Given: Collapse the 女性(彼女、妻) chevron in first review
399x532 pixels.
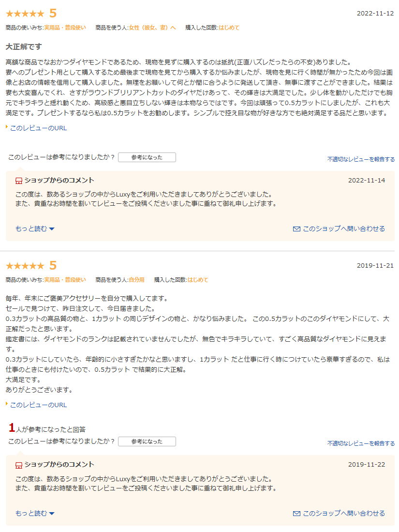Looking at the screenshot, I should pos(173,28).
